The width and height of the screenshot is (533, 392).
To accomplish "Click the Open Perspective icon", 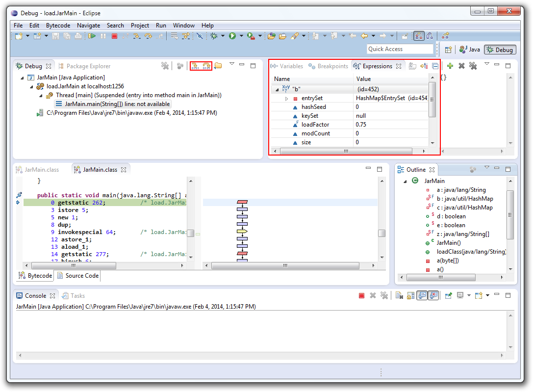I will tap(448, 50).
